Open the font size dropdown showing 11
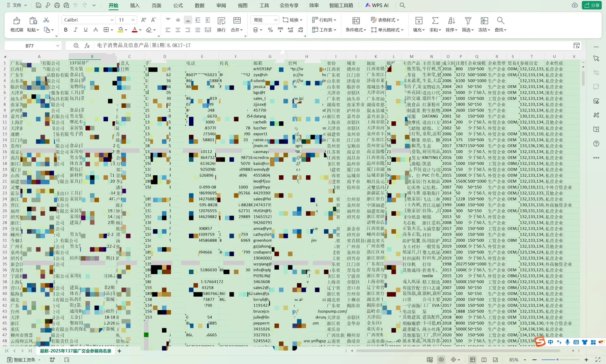The height and width of the screenshot is (364, 606). click(133, 20)
